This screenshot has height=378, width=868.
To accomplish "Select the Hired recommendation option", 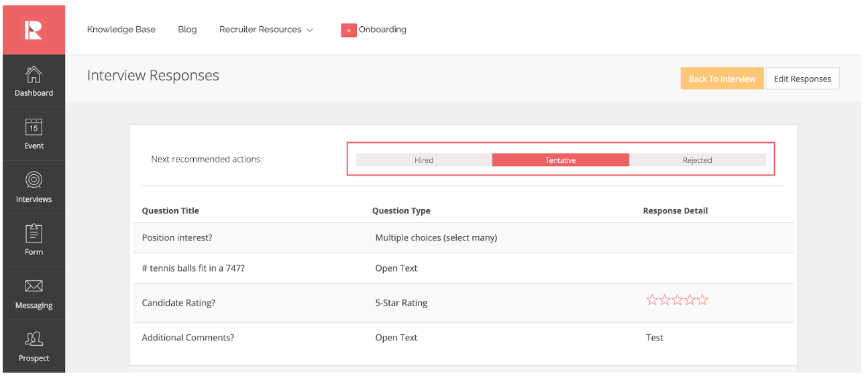I will [x=424, y=160].
